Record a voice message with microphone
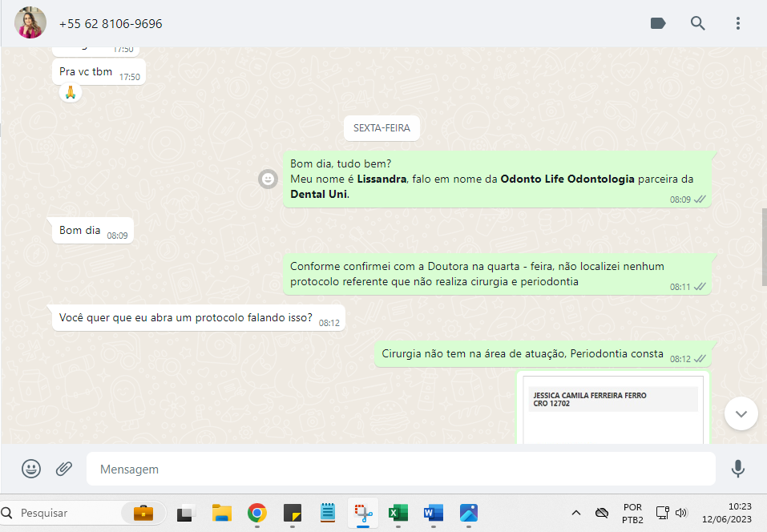This screenshot has width=767, height=532. coord(737,469)
